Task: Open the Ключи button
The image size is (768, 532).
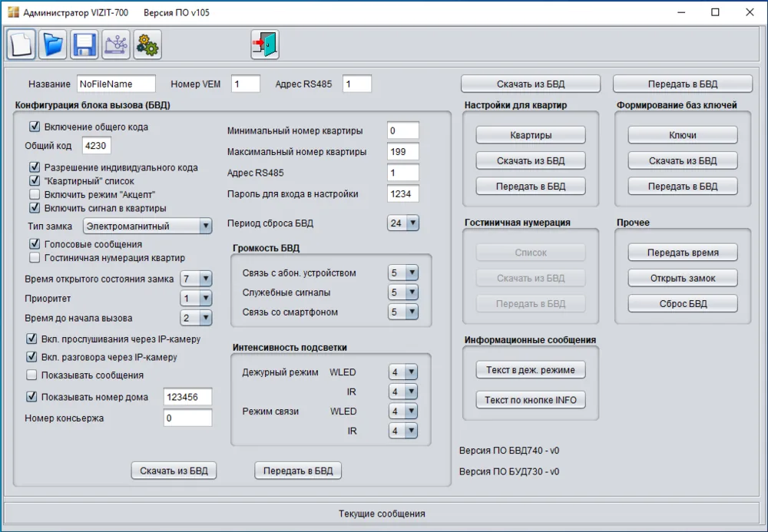Action: [683, 135]
